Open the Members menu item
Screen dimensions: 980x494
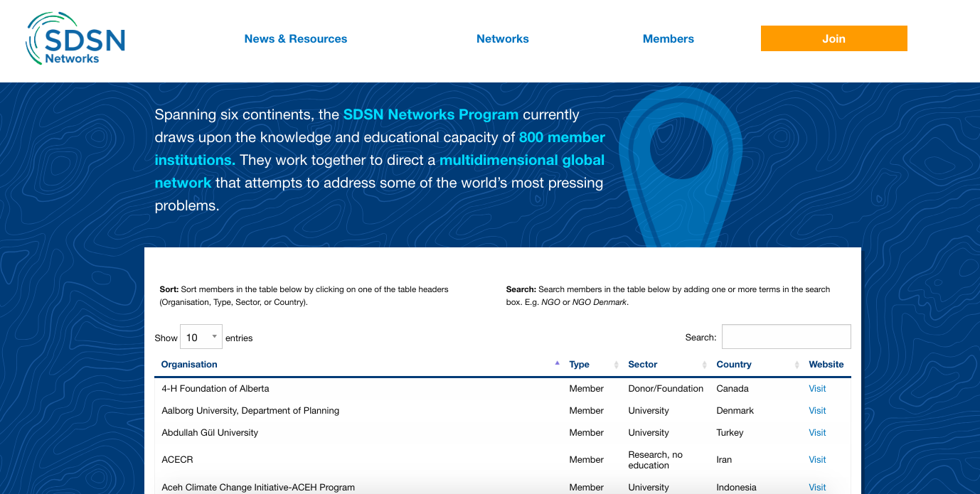[669, 39]
